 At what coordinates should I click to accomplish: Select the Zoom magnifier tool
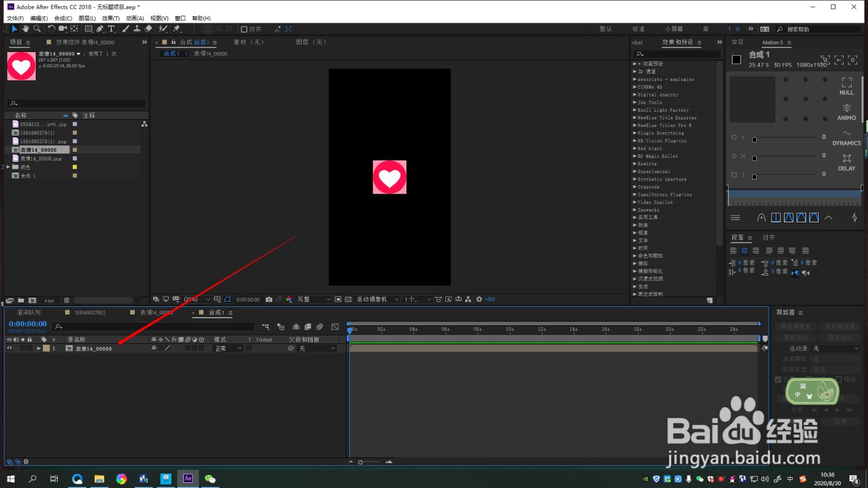click(x=37, y=29)
